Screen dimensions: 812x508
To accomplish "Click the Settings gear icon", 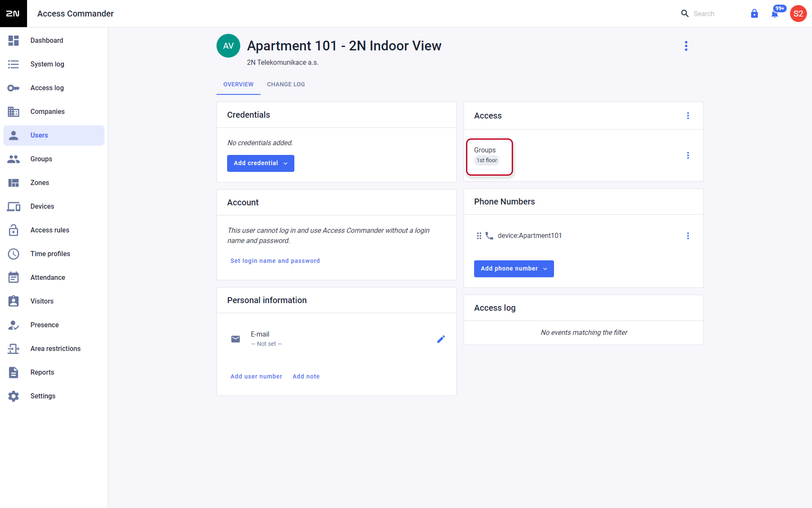I will [x=13, y=396].
